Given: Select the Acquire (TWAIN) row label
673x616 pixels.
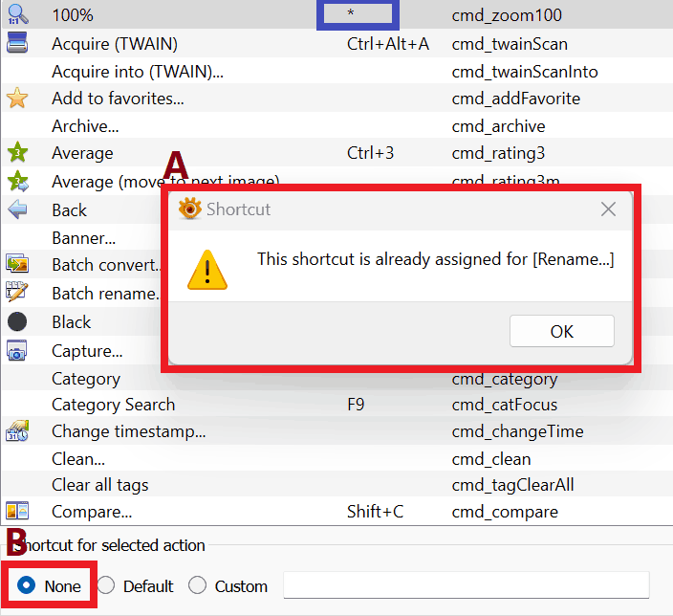Looking at the screenshot, I should (115, 44).
